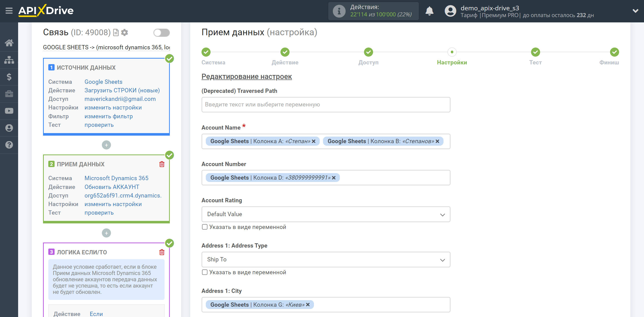This screenshot has width=644, height=317.
Task: Click the Действие step
Action: pos(285,52)
